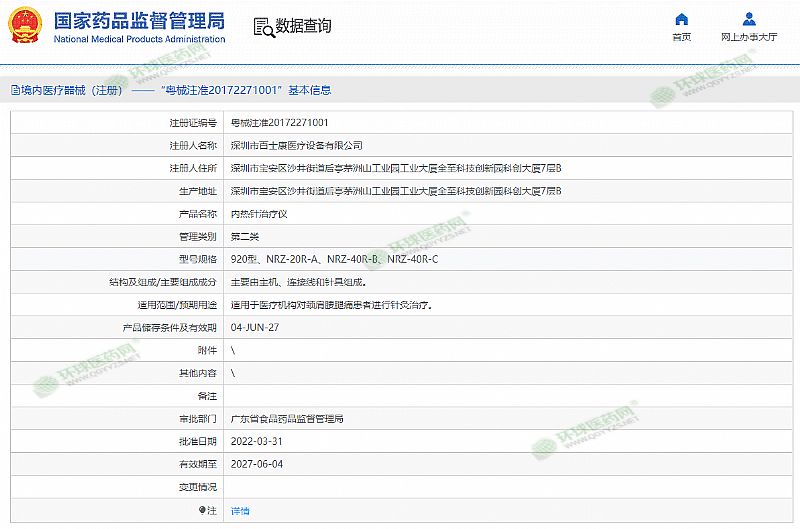Click the National Medical Products Administration subtitle
Screen dimensions: 800x529
pos(138,40)
